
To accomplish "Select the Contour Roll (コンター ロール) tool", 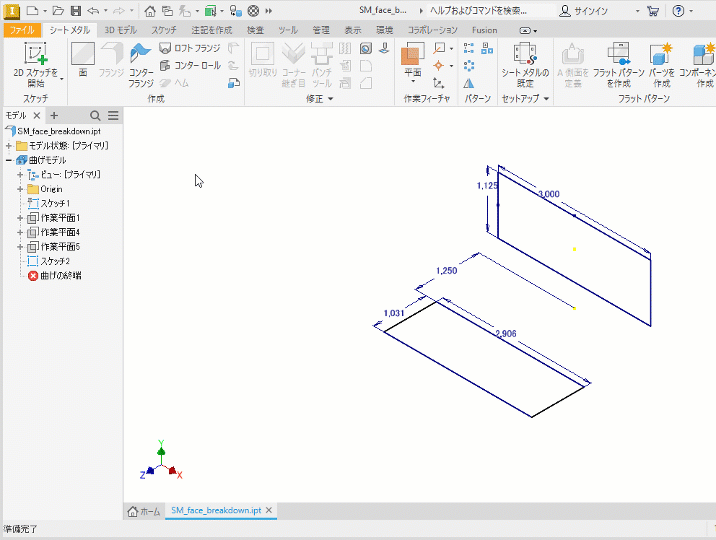I will tap(190, 65).
